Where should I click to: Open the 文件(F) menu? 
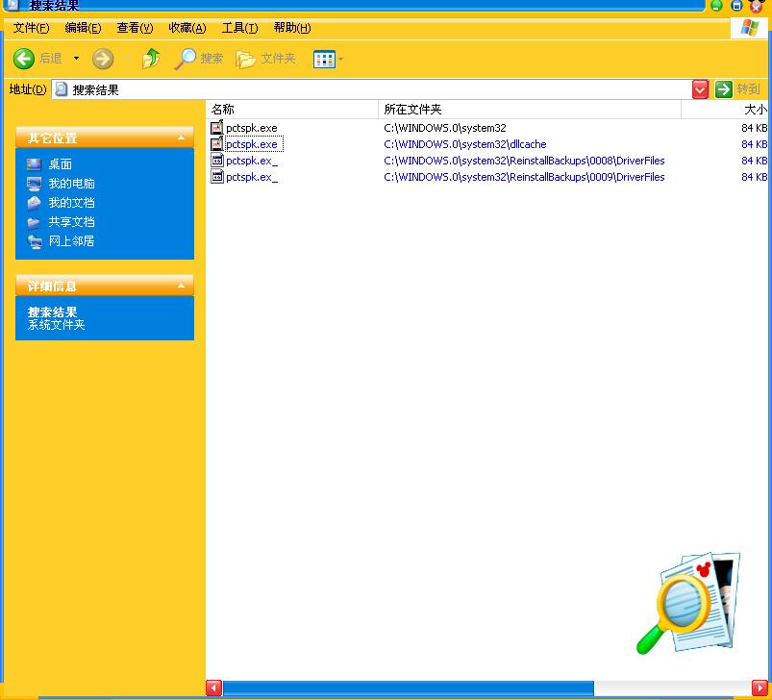tap(31, 28)
